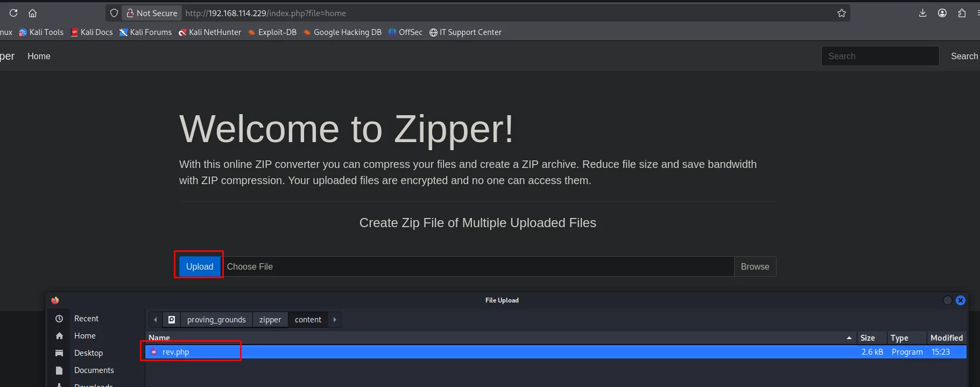Open the Not Secure connection indicator

click(152, 13)
